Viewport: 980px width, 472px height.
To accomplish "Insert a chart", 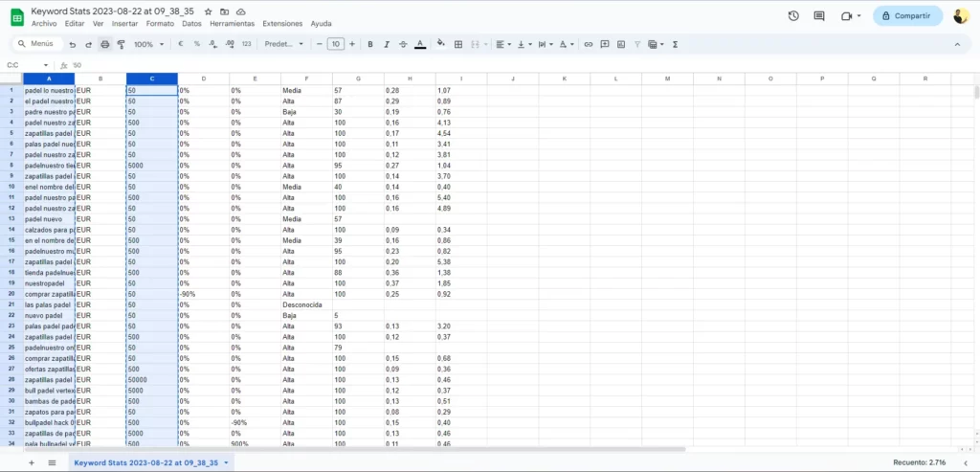I will [x=620, y=44].
